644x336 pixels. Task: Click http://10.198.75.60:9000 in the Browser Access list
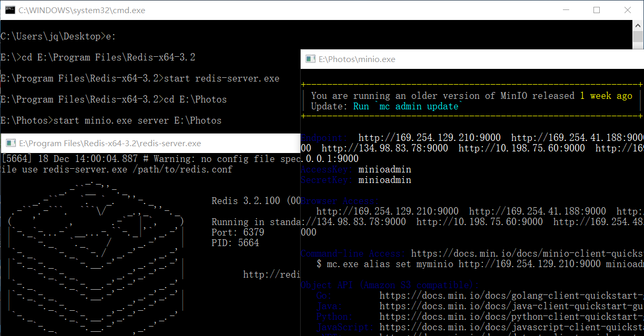tap(480, 222)
